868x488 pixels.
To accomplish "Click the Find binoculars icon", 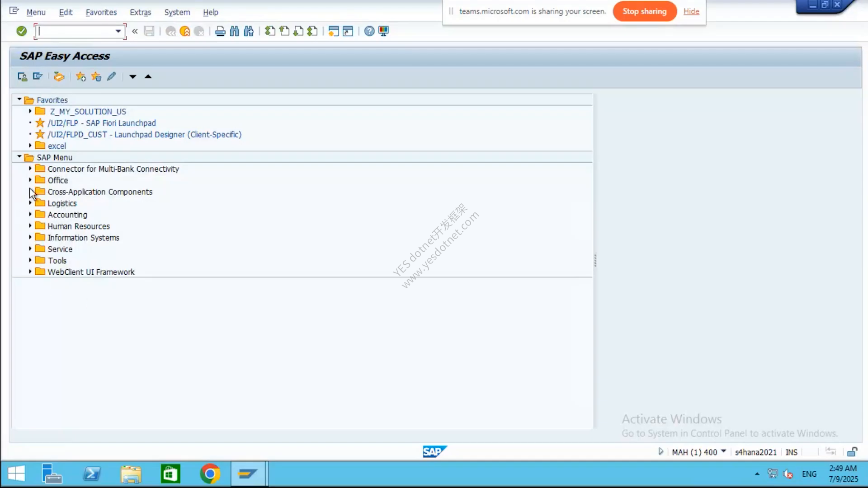I will [234, 31].
